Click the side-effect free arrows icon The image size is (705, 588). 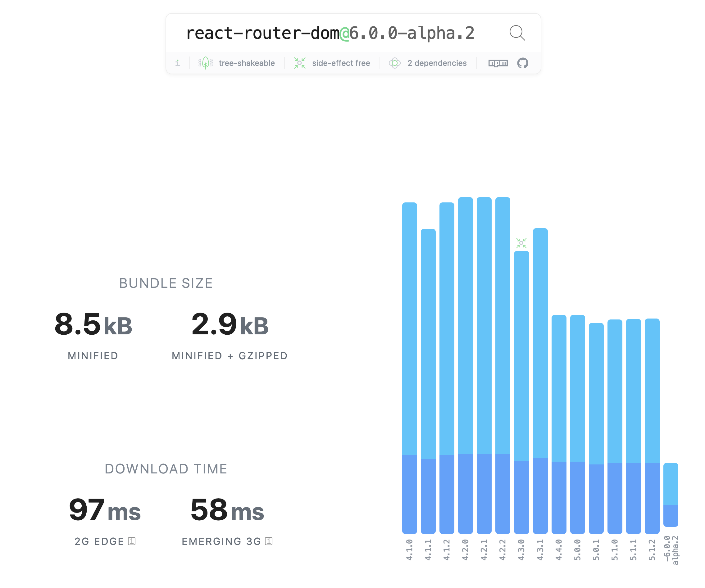point(299,63)
